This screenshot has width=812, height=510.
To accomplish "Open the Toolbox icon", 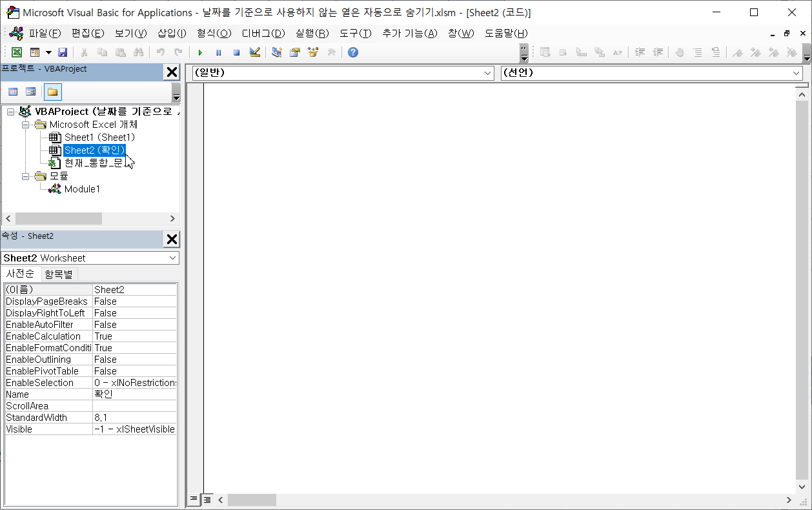I will (x=331, y=52).
